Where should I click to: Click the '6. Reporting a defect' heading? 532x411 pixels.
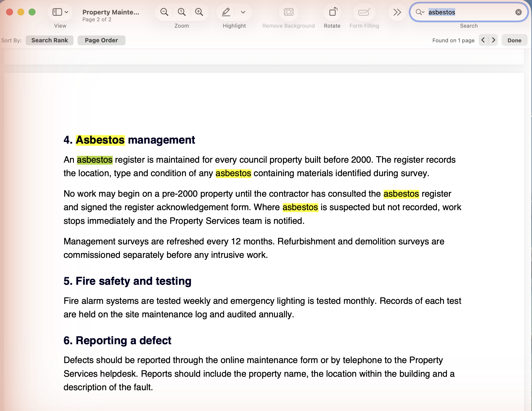tap(117, 341)
